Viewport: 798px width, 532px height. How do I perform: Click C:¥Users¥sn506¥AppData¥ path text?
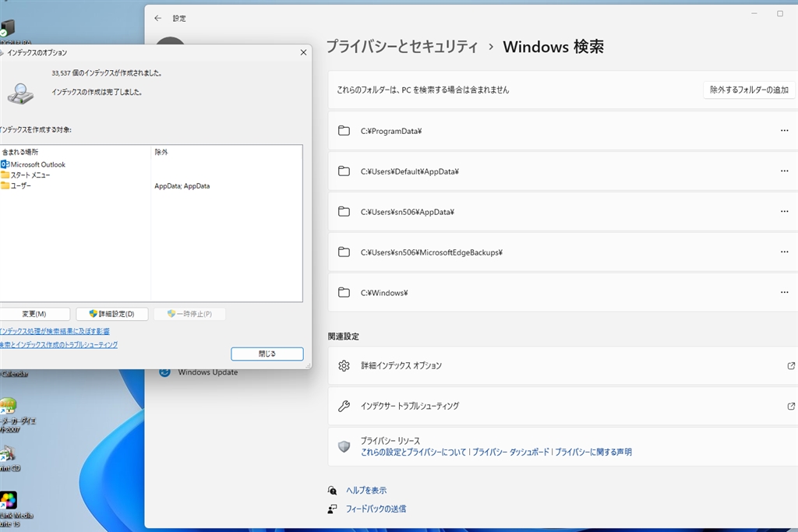(408, 212)
